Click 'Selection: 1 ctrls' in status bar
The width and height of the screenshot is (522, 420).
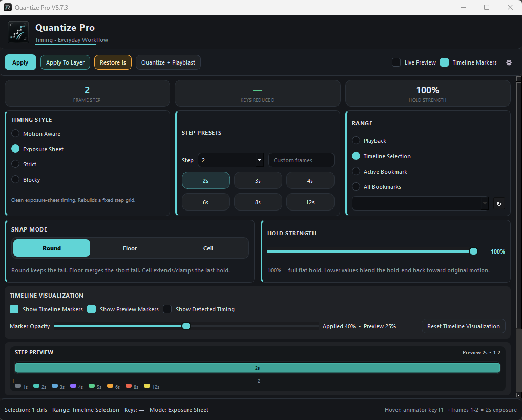pyautogui.click(x=26, y=410)
